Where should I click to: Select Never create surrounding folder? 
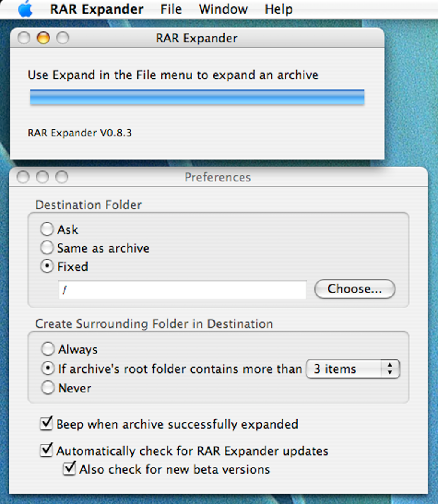[48, 388]
